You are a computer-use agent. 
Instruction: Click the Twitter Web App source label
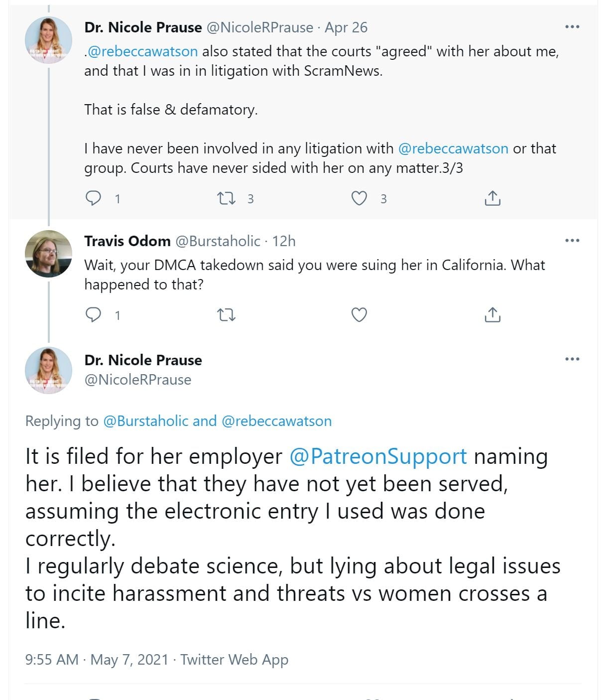(x=234, y=660)
